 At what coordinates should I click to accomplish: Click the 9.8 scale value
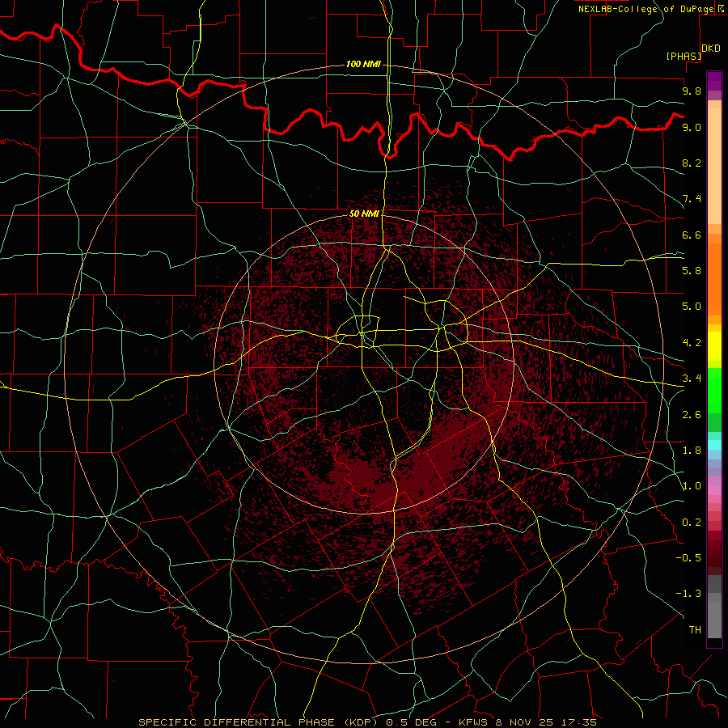(692, 91)
